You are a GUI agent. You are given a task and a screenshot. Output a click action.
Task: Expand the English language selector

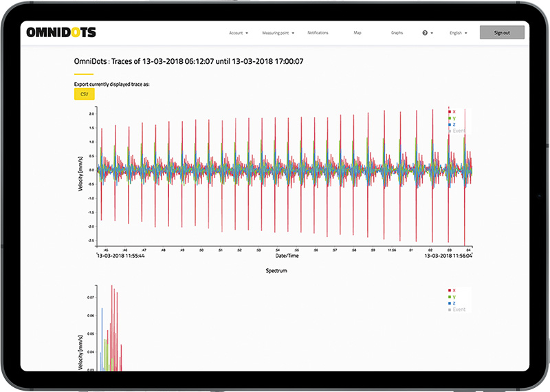click(x=458, y=32)
